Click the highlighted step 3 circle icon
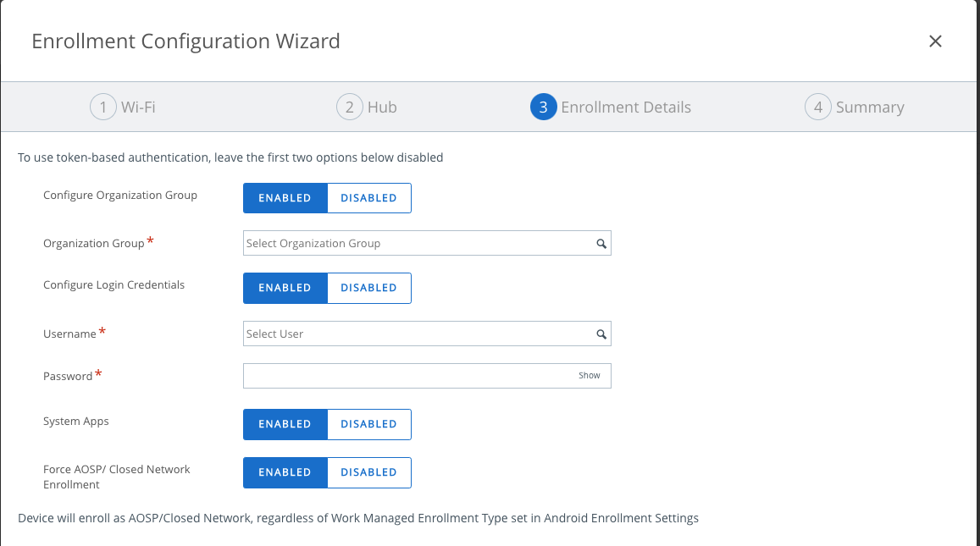The image size is (980, 546). pos(543,107)
